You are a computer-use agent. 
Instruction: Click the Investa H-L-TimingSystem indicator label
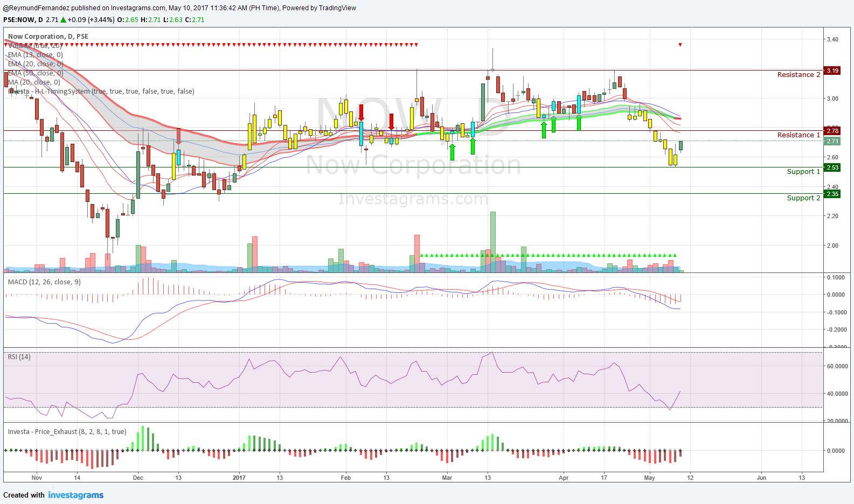pos(101,92)
